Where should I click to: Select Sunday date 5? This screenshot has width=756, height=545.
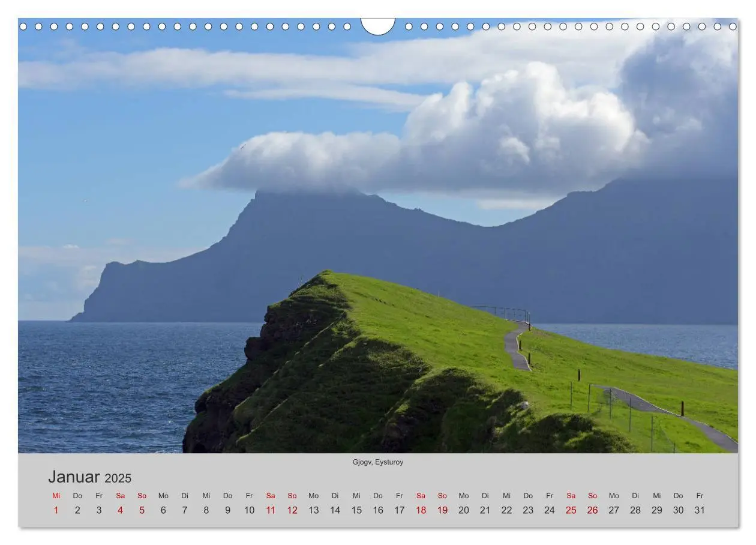[142, 510]
